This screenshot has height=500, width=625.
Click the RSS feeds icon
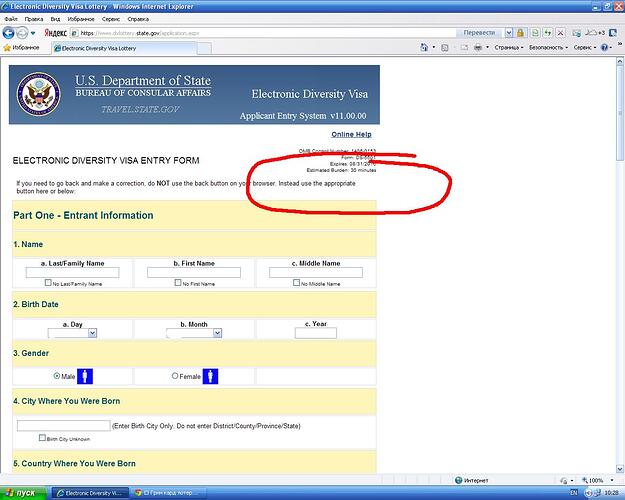[x=444, y=48]
